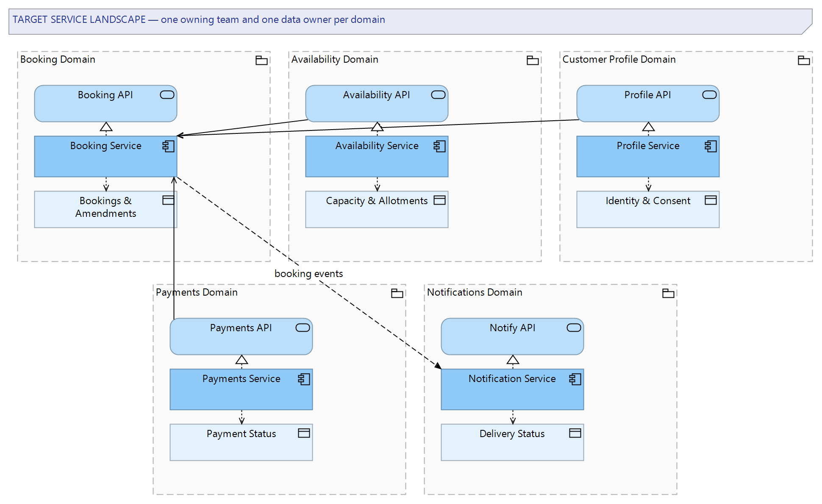Screen dimensions: 822x504
Task: Select the Profile Service component box
Action: 648,156
